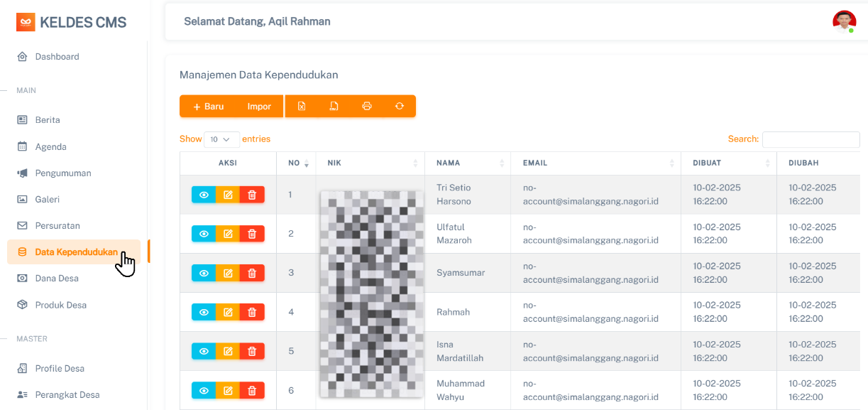Show Rahmah's record via eye icon

204,312
